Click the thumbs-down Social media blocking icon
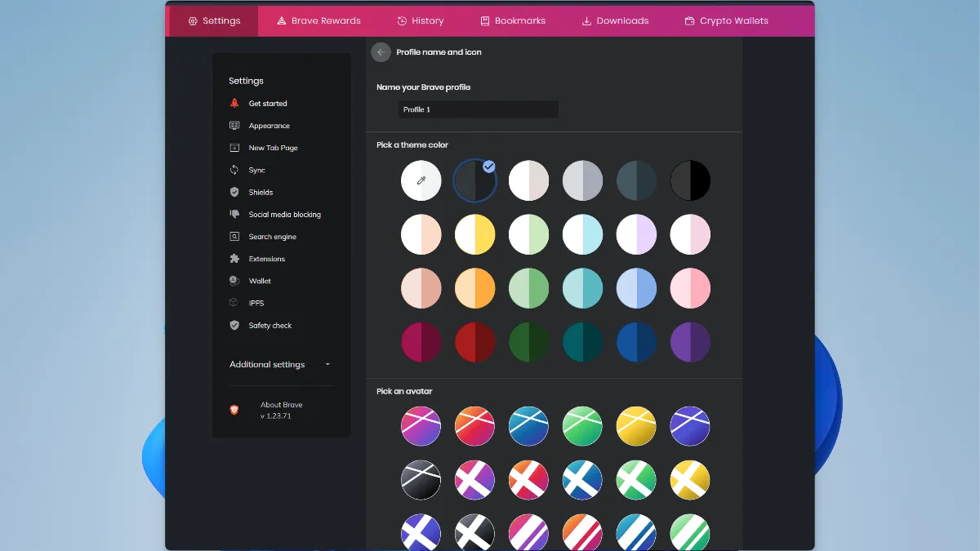The width and height of the screenshot is (980, 551). [234, 214]
